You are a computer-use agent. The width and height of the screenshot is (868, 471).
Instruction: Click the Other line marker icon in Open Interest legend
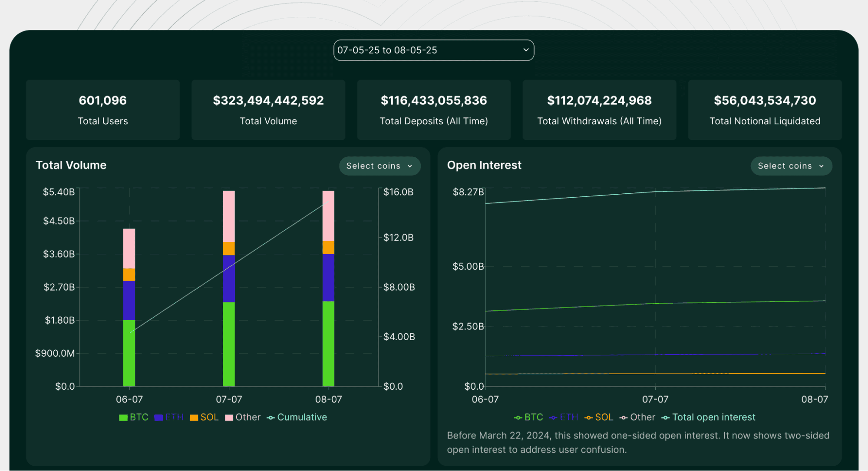point(624,418)
